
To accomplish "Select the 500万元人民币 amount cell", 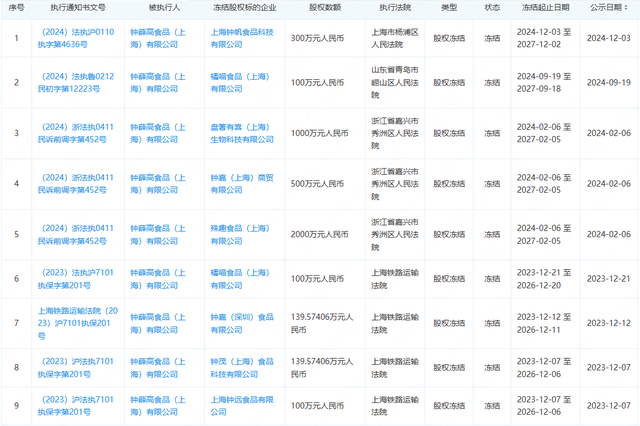I will tap(317, 184).
